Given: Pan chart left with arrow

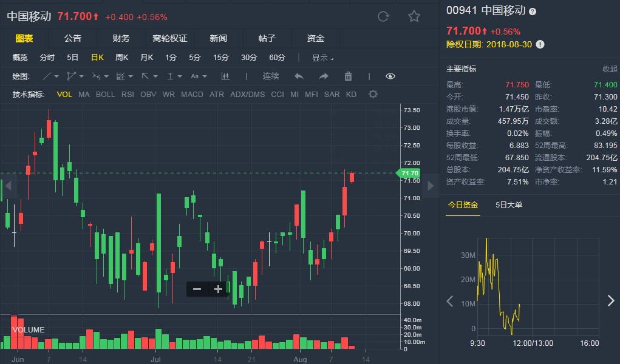Looking at the screenshot, I should (9, 186).
